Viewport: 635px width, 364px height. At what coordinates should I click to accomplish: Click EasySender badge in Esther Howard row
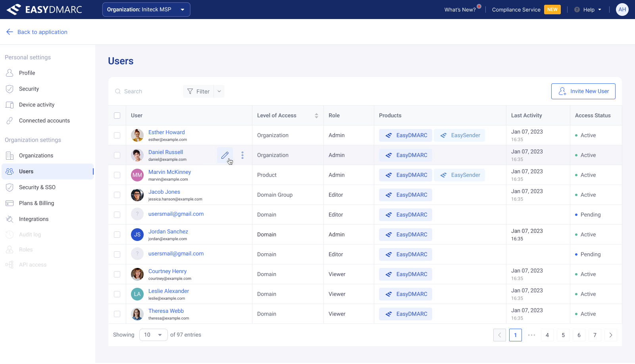click(x=459, y=135)
